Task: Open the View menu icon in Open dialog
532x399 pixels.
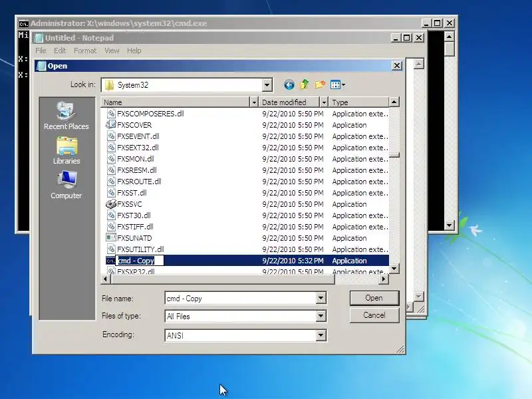Action: (338, 85)
